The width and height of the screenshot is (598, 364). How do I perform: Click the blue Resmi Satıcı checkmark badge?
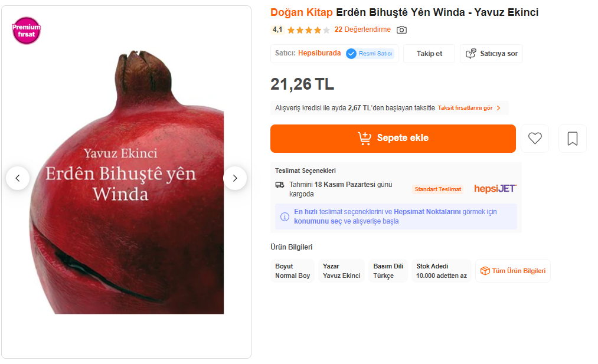point(351,54)
